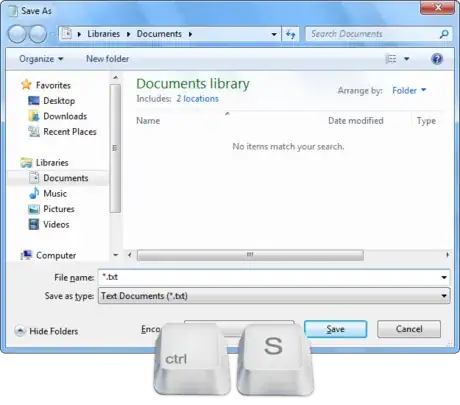Sort files by the Name column header
Image resolution: width=460 pixels, height=405 pixels.
tap(148, 121)
